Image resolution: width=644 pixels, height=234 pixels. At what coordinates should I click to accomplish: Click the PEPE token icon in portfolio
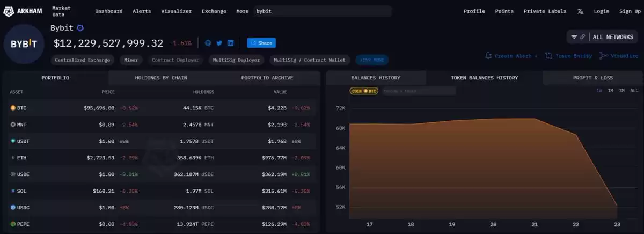coord(13,224)
